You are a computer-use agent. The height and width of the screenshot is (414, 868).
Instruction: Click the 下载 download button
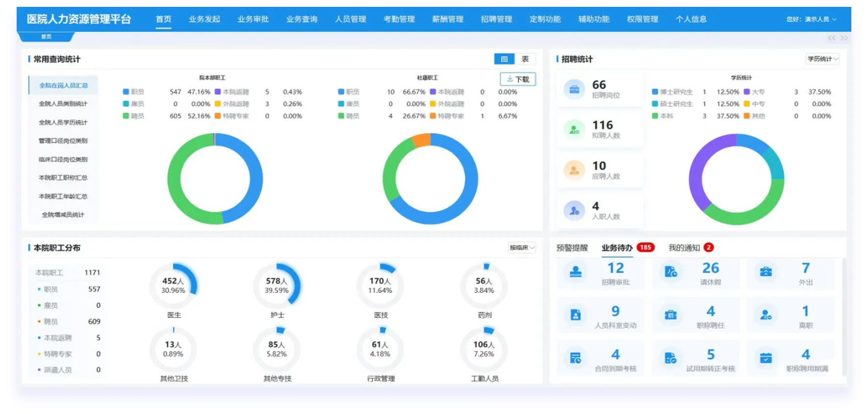pyautogui.click(x=518, y=79)
